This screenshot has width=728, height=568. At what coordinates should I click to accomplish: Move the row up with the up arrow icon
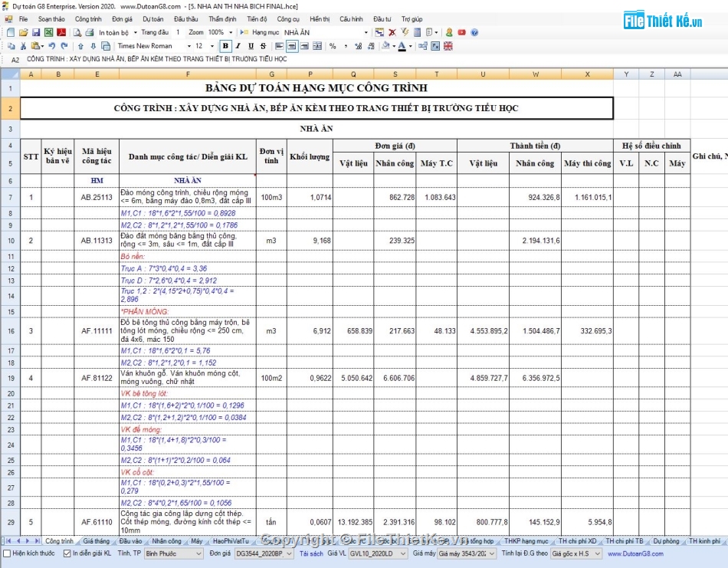tap(80, 46)
